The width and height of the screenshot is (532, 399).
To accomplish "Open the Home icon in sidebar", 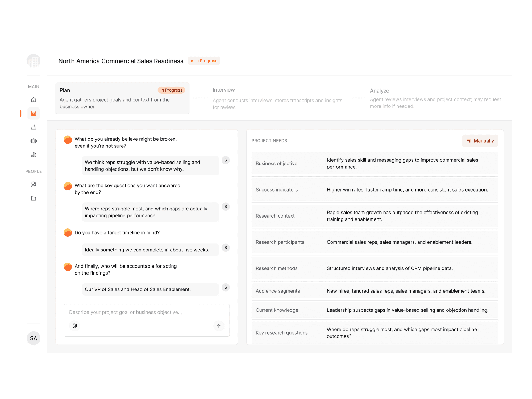I will 34,100.
